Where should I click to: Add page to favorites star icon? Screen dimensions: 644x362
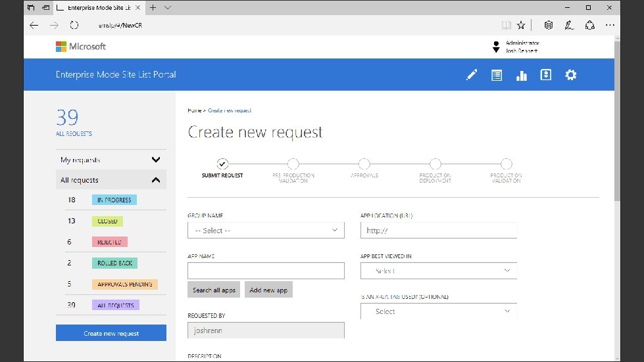point(521,26)
